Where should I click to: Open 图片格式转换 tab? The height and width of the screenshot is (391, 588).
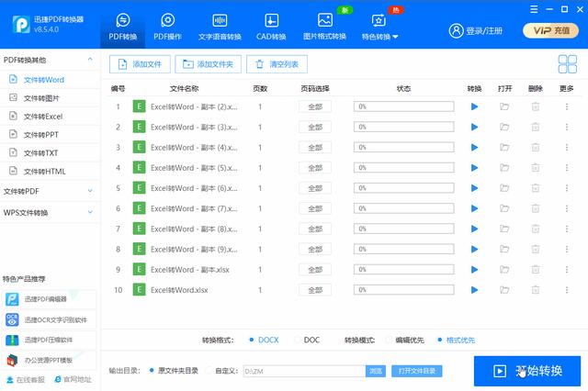[324, 27]
